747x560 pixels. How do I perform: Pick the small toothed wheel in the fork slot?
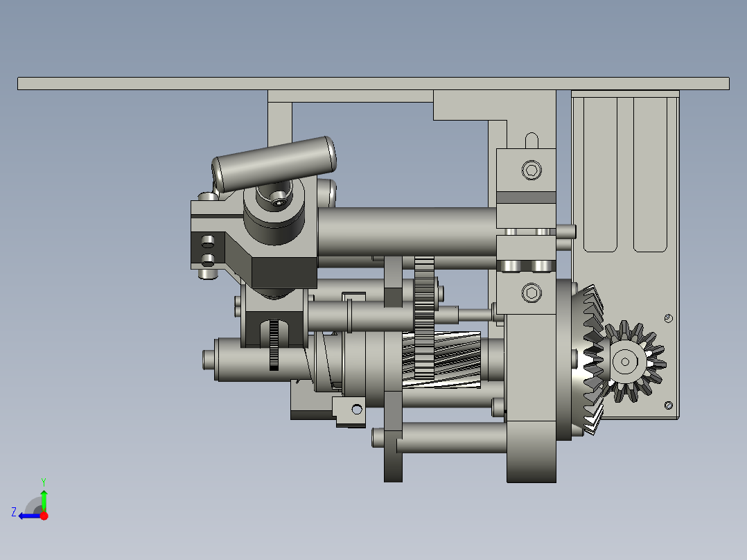[x=274, y=344]
